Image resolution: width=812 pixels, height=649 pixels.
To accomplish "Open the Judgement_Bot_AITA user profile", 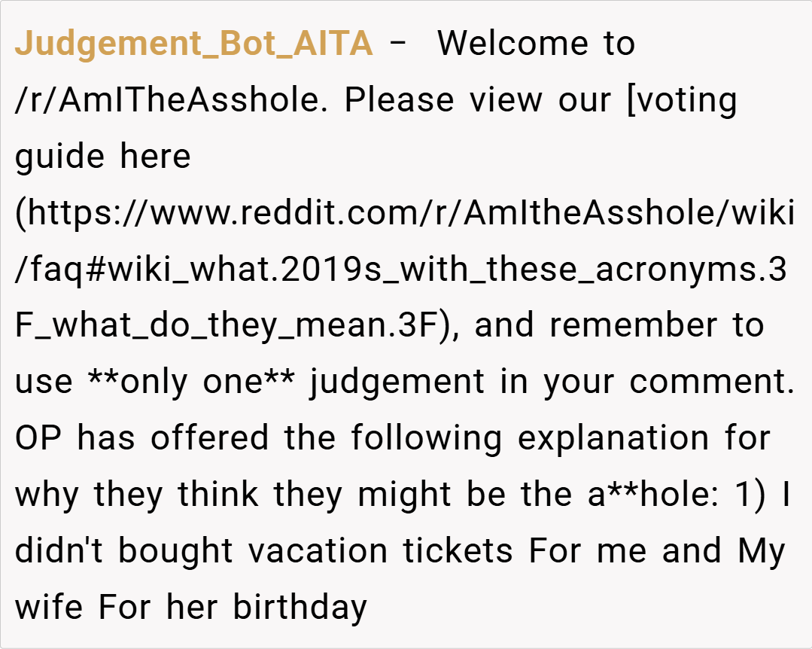I will 193,44.
